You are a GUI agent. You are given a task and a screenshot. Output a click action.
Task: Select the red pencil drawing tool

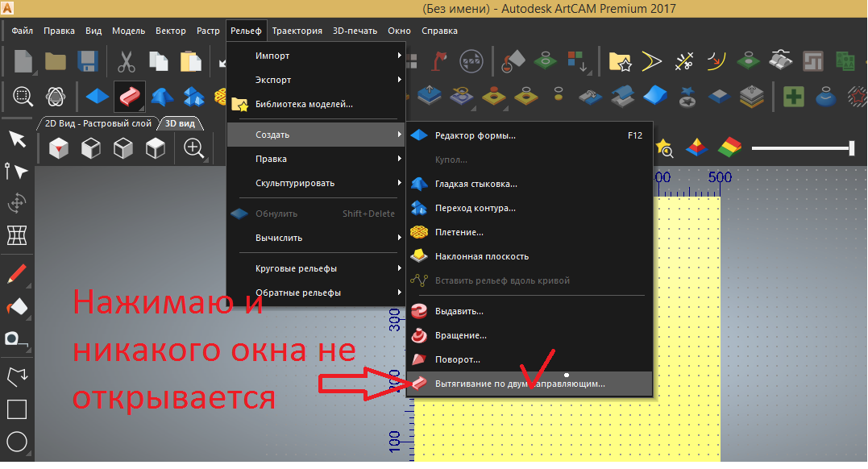(17, 274)
